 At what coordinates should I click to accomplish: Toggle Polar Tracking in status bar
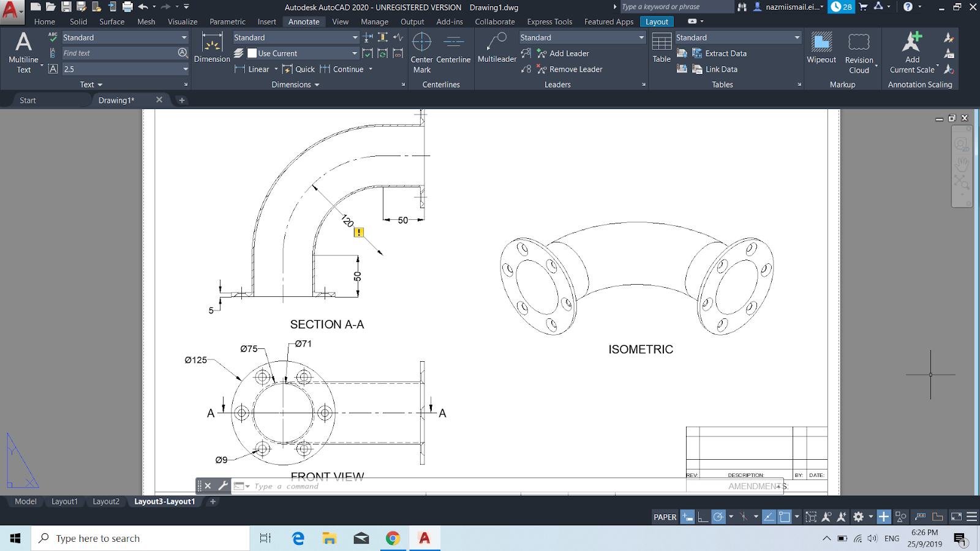(x=718, y=517)
